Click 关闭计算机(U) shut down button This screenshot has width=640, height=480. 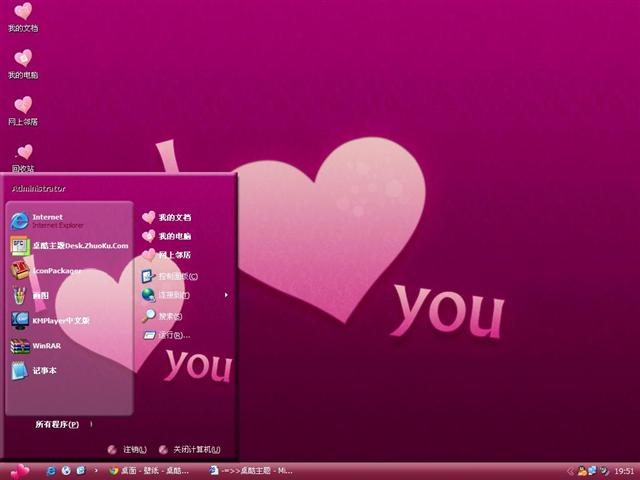190,449
